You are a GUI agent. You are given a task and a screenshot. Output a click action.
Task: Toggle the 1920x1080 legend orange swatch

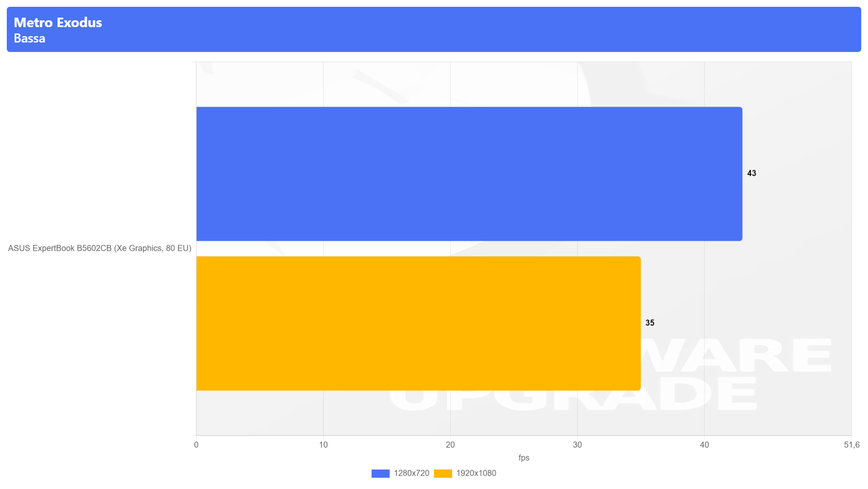click(x=443, y=473)
